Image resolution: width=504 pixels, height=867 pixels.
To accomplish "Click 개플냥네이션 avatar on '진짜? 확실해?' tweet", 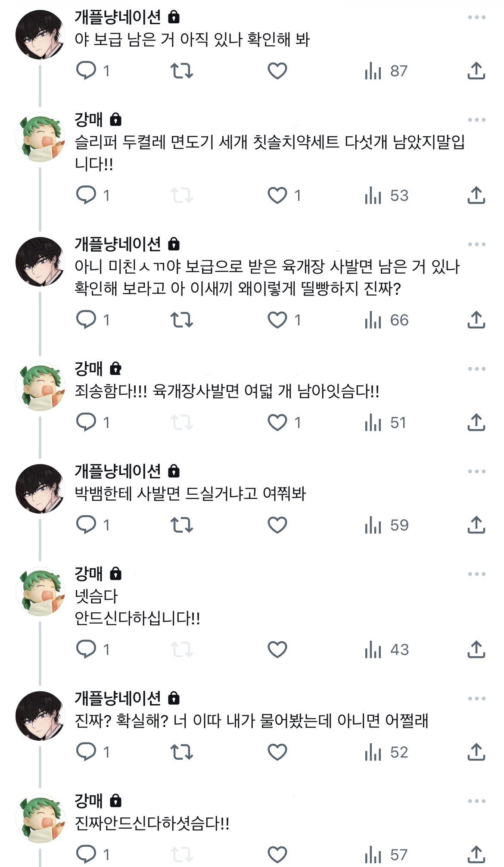I will tap(40, 716).
